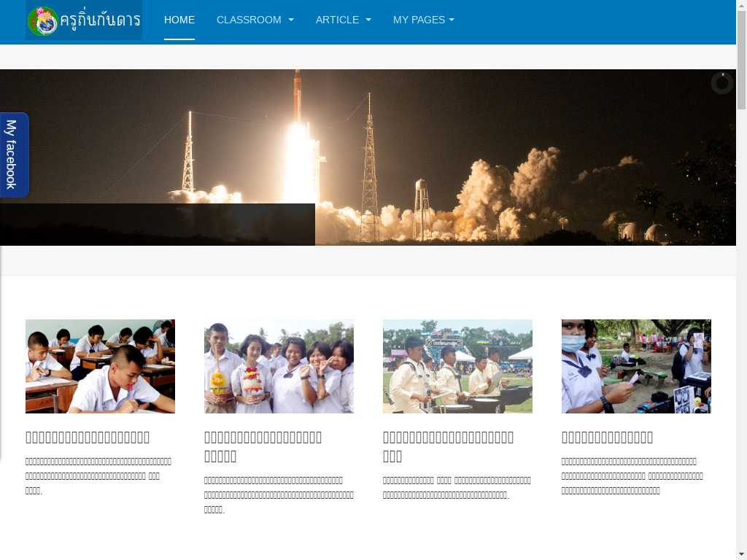
Task: Open the ARTICLE dropdown menu
Action: [x=343, y=20]
